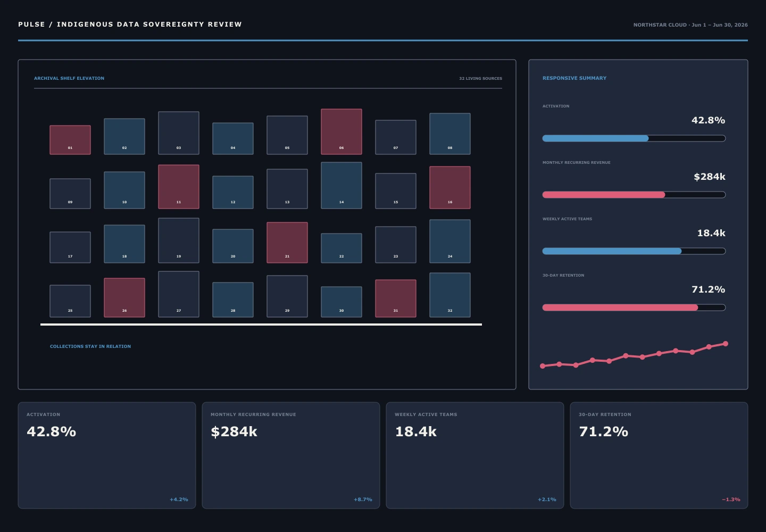Click the last point on trend line
This screenshot has width=766, height=532.
pyautogui.click(x=726, y=344)
